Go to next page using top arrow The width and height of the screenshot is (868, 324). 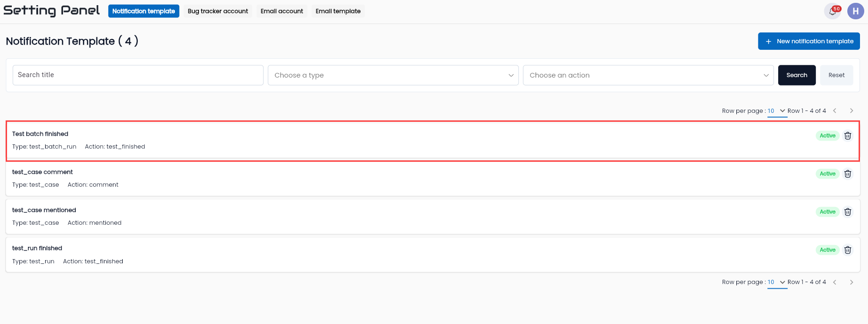851,111
